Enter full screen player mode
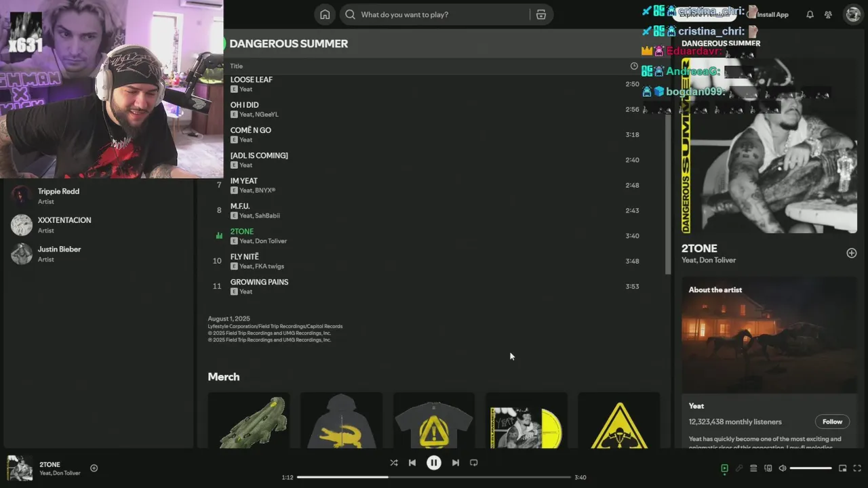The width and height of the screenshot is (868, 488). click(x=857, y=468)
